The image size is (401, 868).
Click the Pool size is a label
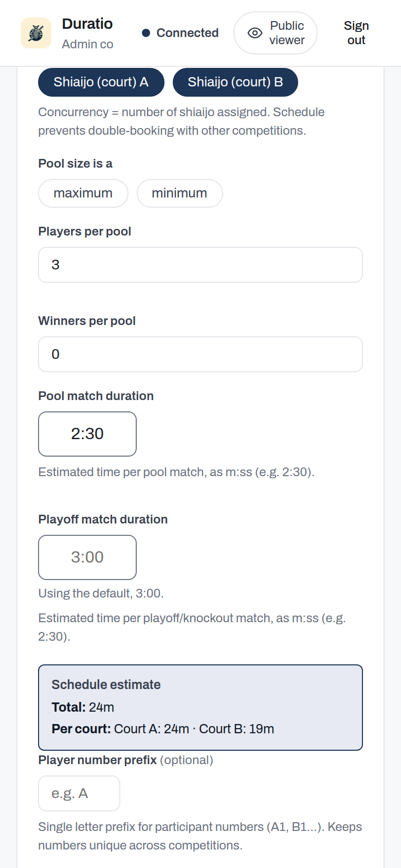click(76, 164)
